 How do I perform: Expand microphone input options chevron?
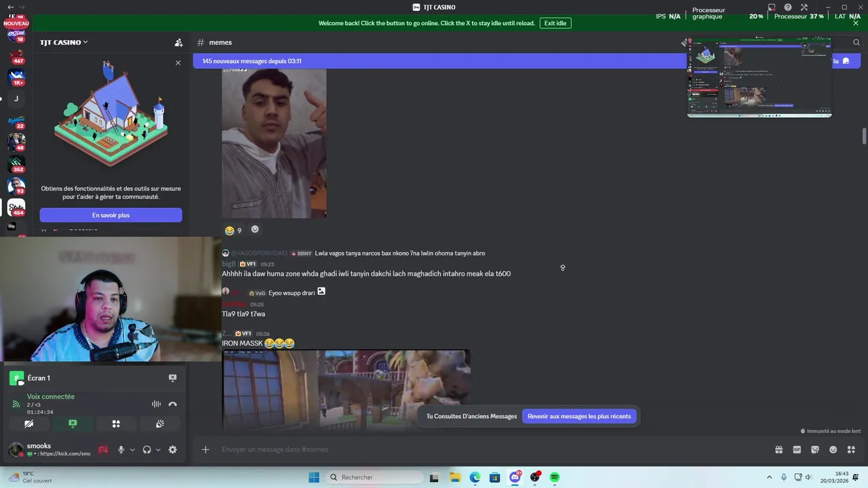pyautogui.click(x=132, y=449)
